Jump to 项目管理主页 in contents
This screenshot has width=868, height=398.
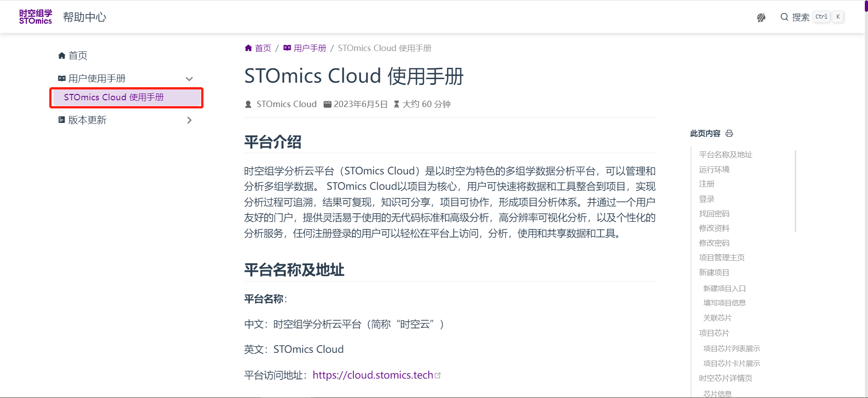pyautogui.click(x=722, y=258)
